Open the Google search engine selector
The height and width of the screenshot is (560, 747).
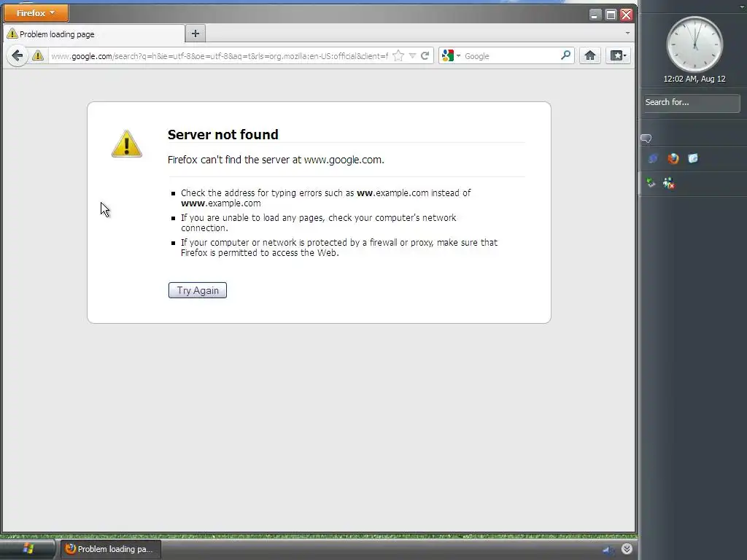point(451,55)
